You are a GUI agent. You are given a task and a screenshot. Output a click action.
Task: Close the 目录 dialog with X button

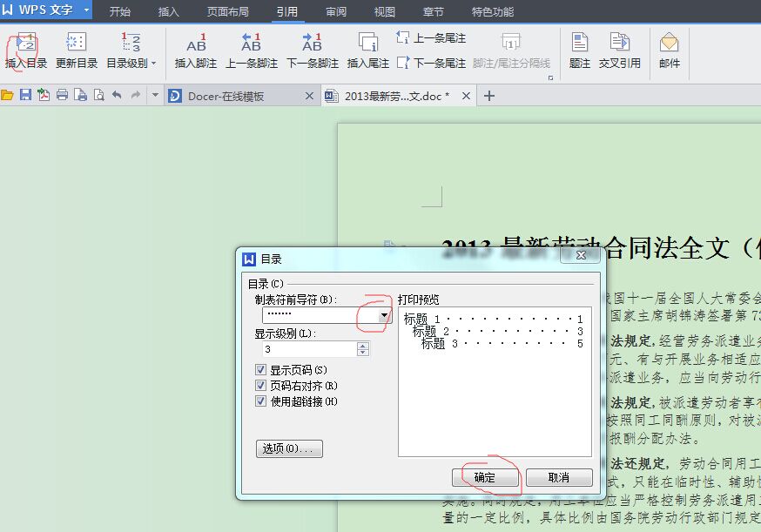[581, 255]
